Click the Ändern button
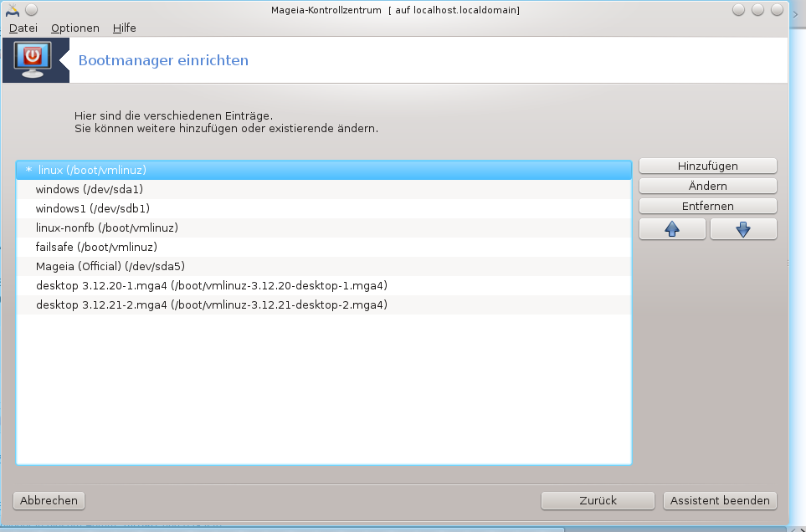The height and width of the screenshot is (532, 806). pyautogui.click(x=708, y=186)
